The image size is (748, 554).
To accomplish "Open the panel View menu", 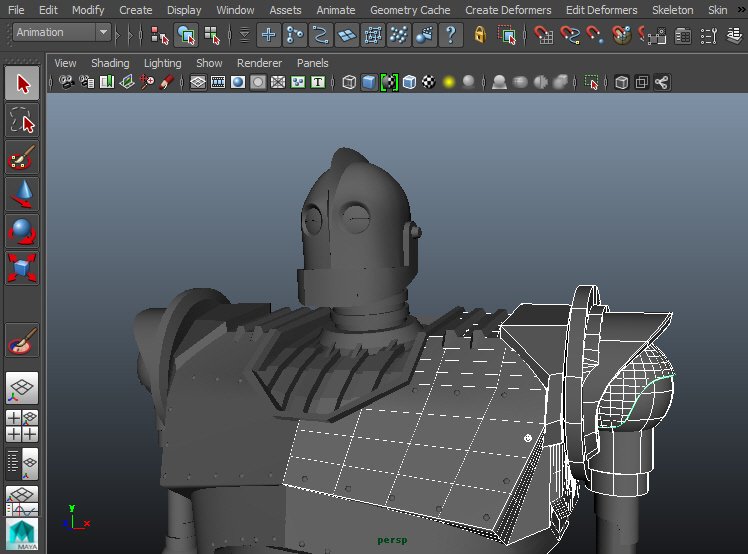I will 65,63.
